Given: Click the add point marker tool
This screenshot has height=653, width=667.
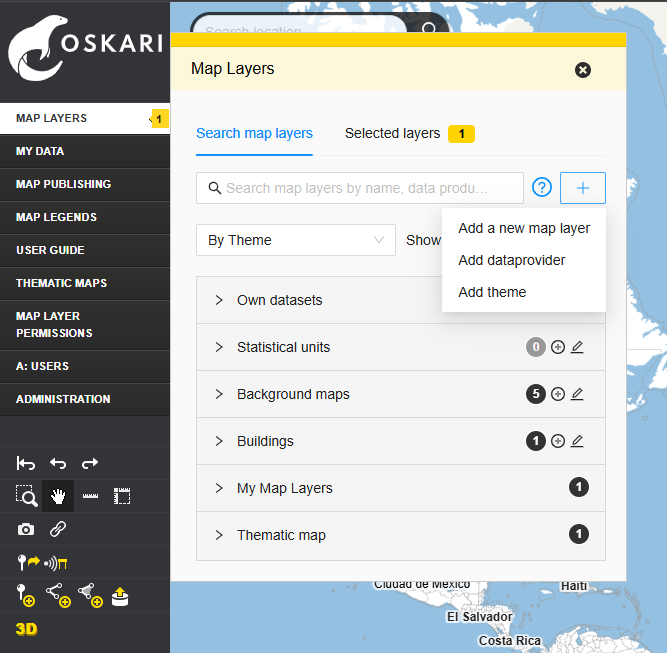Looking at the screenshot, I should coord(26,596).
